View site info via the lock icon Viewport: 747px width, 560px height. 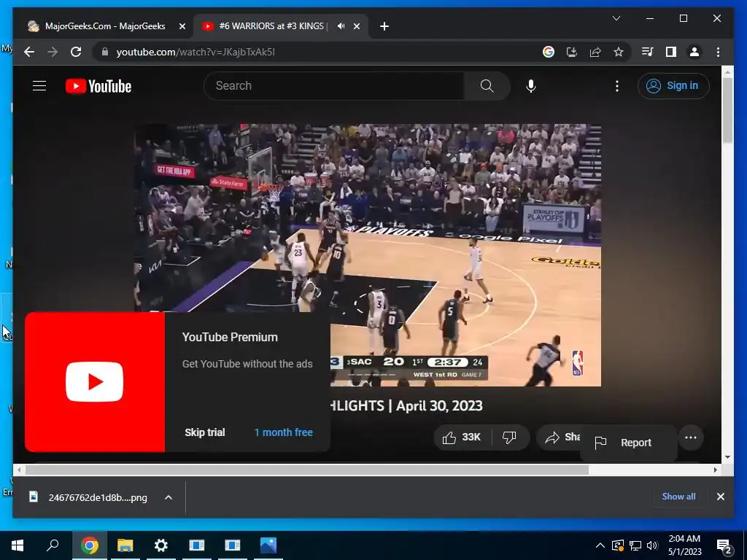105,52
